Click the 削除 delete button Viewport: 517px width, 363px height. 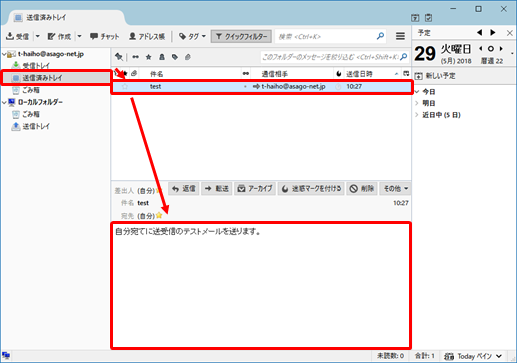click(x=362, y=189)
